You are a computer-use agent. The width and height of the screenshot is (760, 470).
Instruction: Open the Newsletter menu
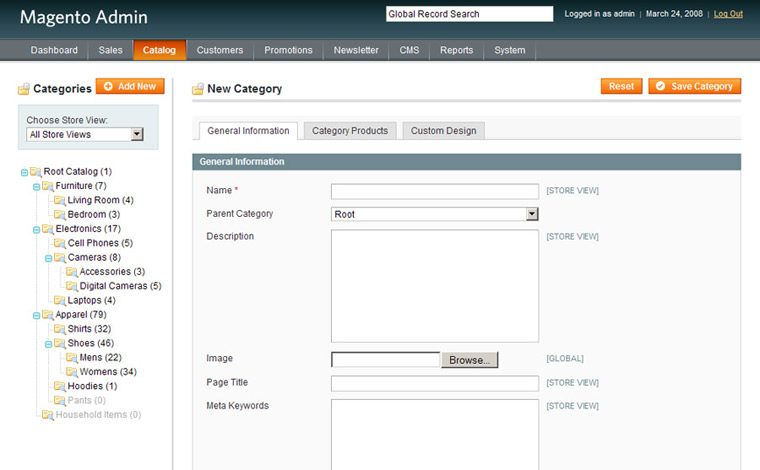pos(356,50)
